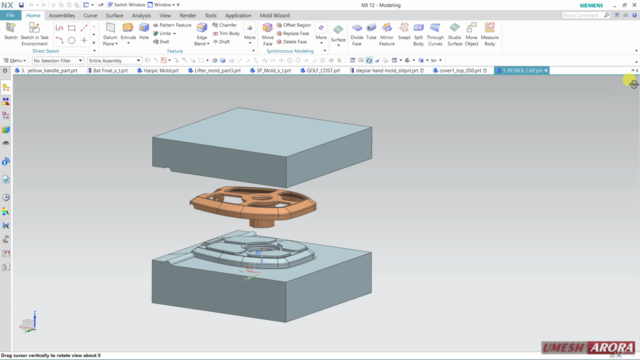Open the Edge Blend dropdown arrow

point(208,44)
